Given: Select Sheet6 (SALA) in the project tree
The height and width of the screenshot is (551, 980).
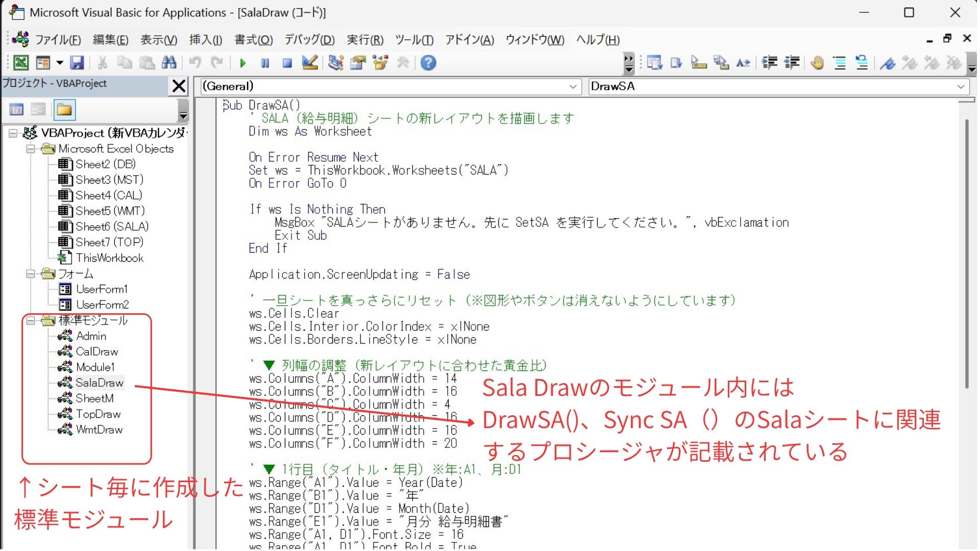Looking at the screenshot, I should tap(112, 227).
